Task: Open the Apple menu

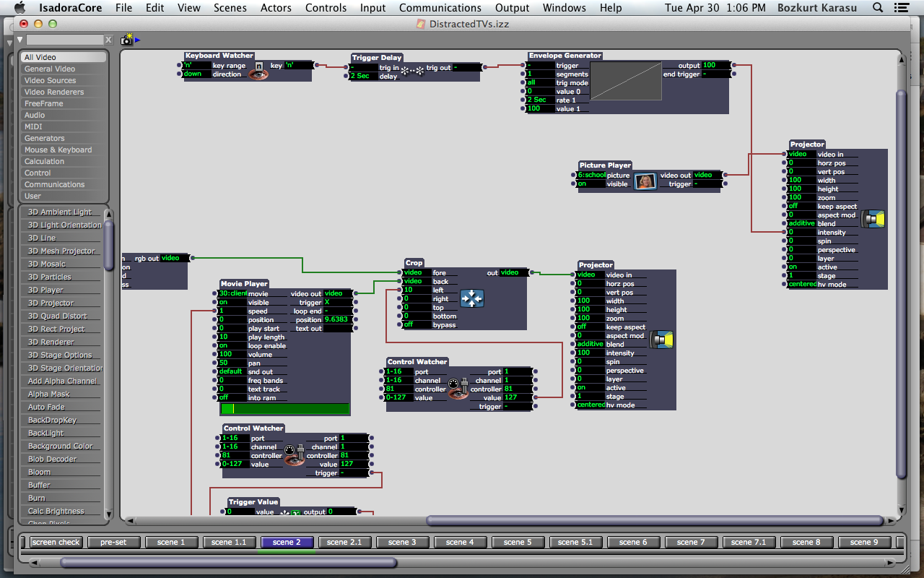Action: [20, 8]
